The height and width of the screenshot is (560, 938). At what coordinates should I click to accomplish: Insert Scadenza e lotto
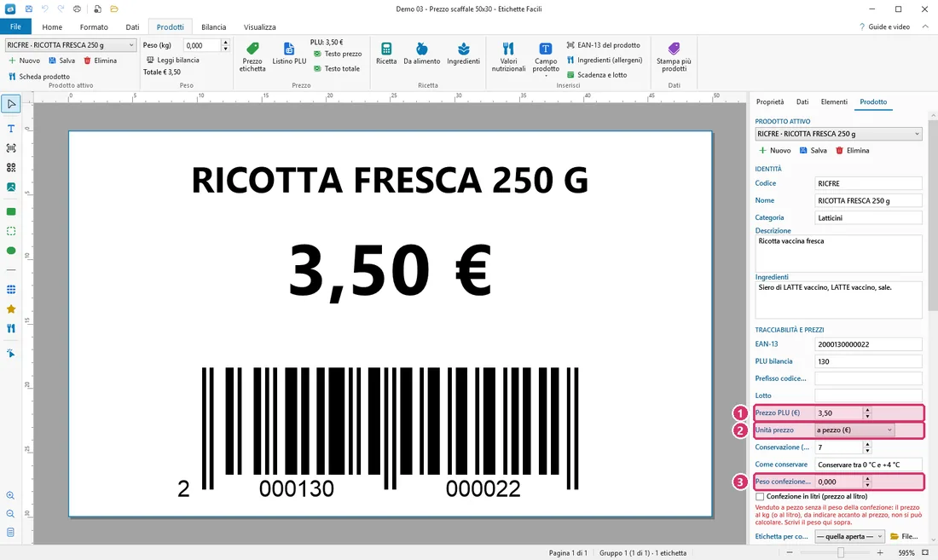(597, 75)
